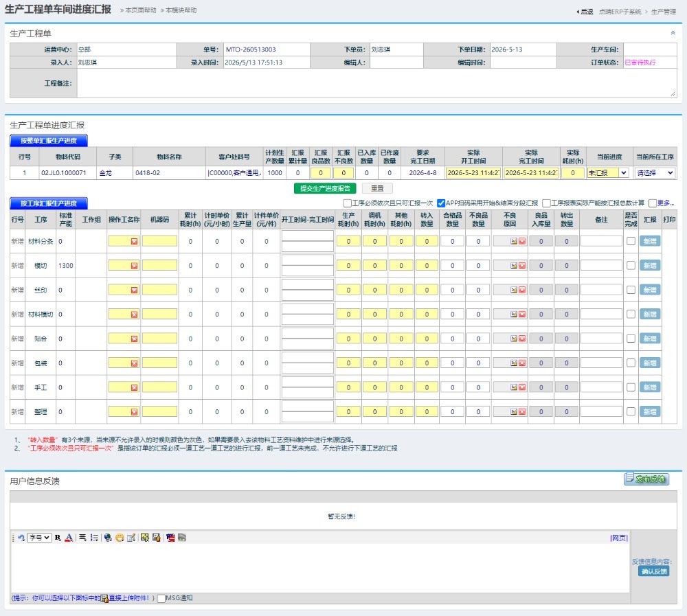Enable 工序必须依次且只可汇报一次 checkbox
Image resolution: width=687 pixels, height=616 pixels.
click(x=347, y=203)
